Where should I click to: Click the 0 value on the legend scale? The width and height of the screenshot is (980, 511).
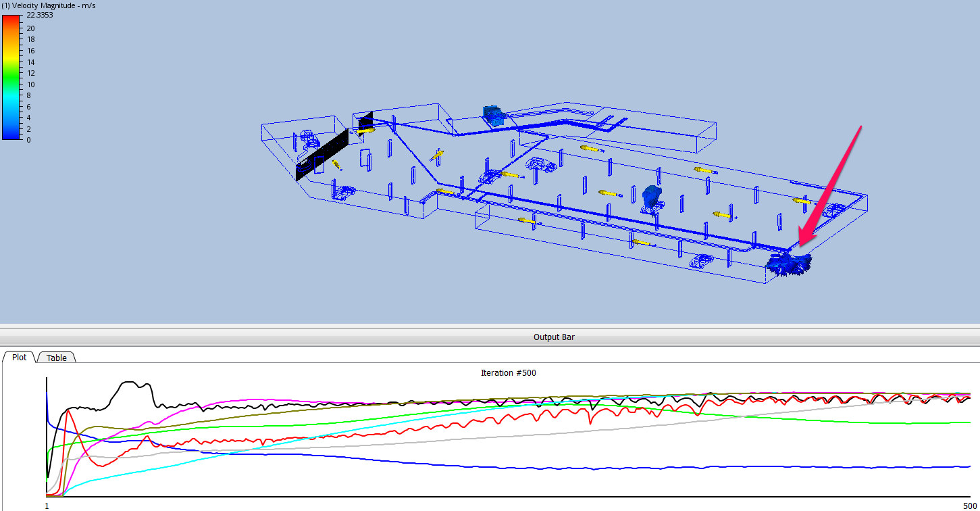[28, 140]
